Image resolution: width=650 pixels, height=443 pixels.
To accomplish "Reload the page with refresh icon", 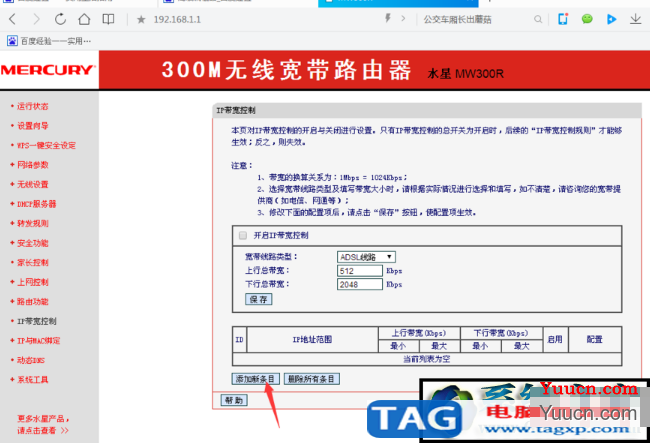I will pyautogui.click(x=60, y=19).
